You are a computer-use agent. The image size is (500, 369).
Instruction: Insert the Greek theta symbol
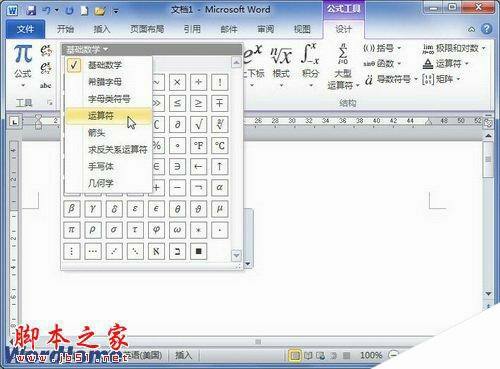[177, 209]
